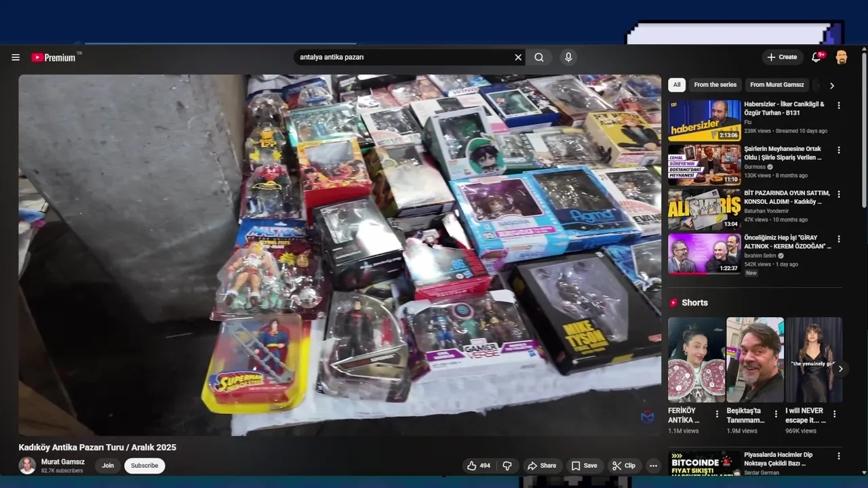Open options for the BİT PAZARINDA video
Image resolution: width=868 pixels, height=488 pixels.
coord(839,195)
